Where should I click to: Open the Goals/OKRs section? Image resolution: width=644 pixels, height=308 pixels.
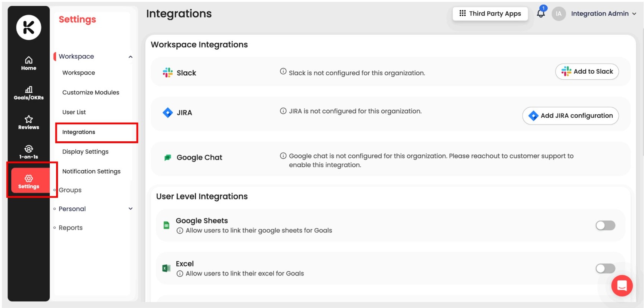pyautogui.click(x=28, y=93)
